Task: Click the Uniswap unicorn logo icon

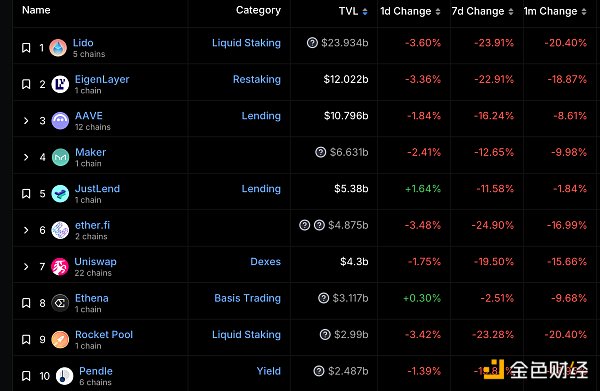Action: click(60, 267)
